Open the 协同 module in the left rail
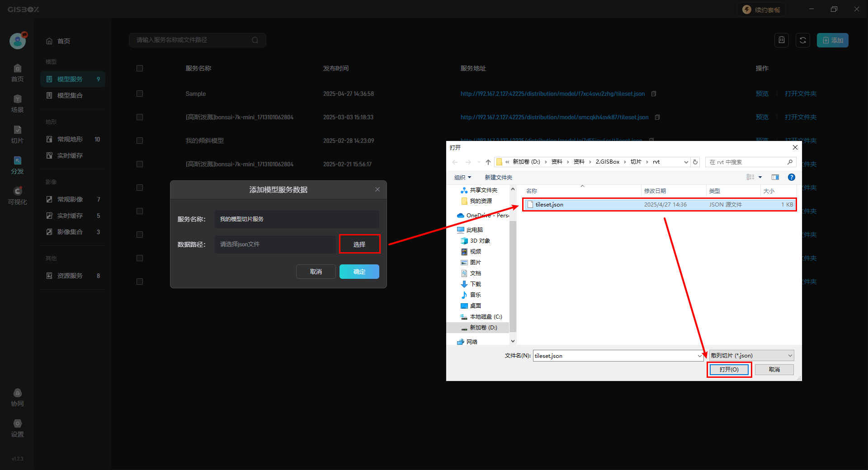The height and width of the screenshot is (470, 868). tap(17, 397)
